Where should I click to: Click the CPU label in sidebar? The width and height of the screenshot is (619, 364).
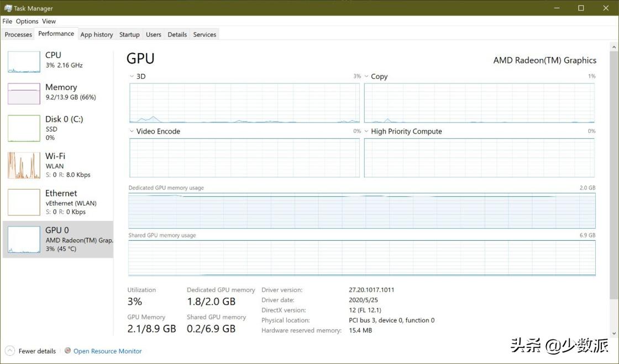[x=53, y=55]
